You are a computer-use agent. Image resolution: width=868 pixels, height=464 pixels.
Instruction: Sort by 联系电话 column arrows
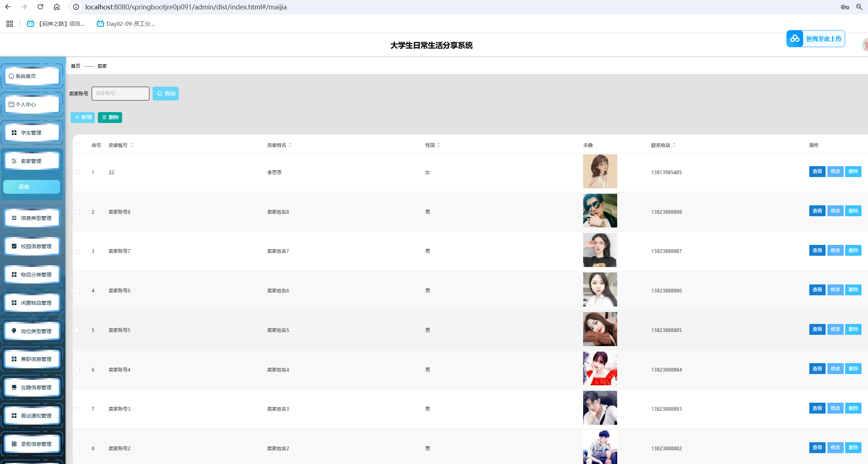pos(674,145)
